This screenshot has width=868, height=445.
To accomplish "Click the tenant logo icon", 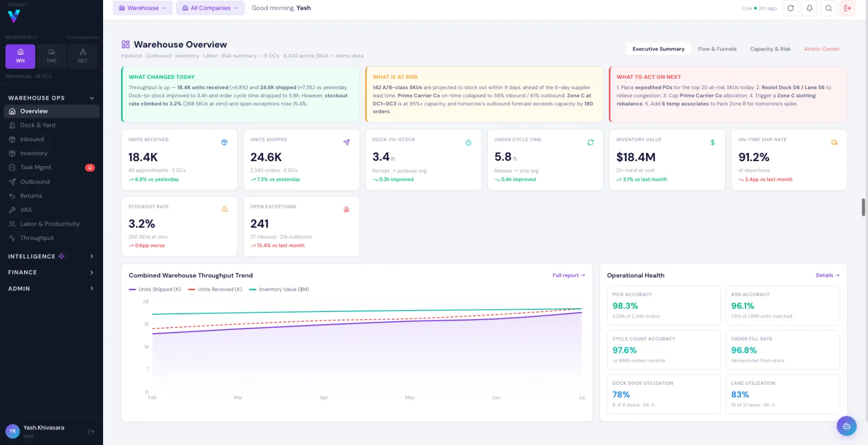I will [x=14, y=16].
